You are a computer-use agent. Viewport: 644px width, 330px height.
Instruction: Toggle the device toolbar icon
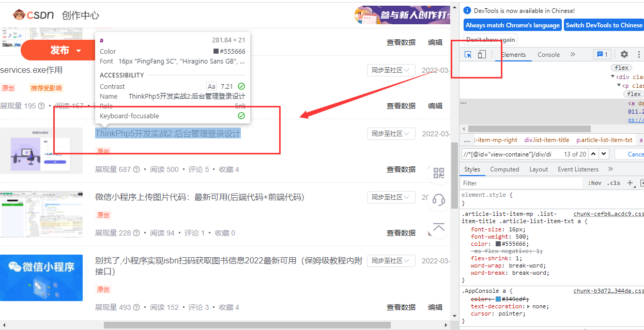click(482, 54)
